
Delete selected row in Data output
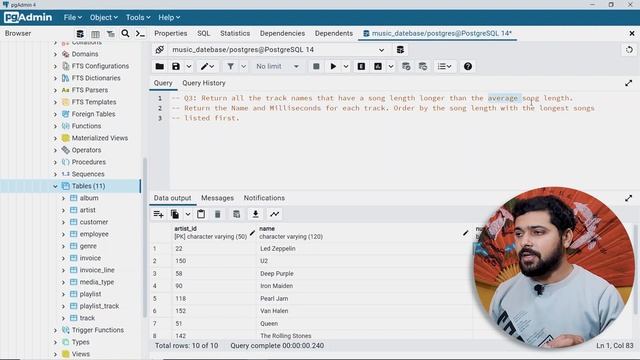[218, 214]
